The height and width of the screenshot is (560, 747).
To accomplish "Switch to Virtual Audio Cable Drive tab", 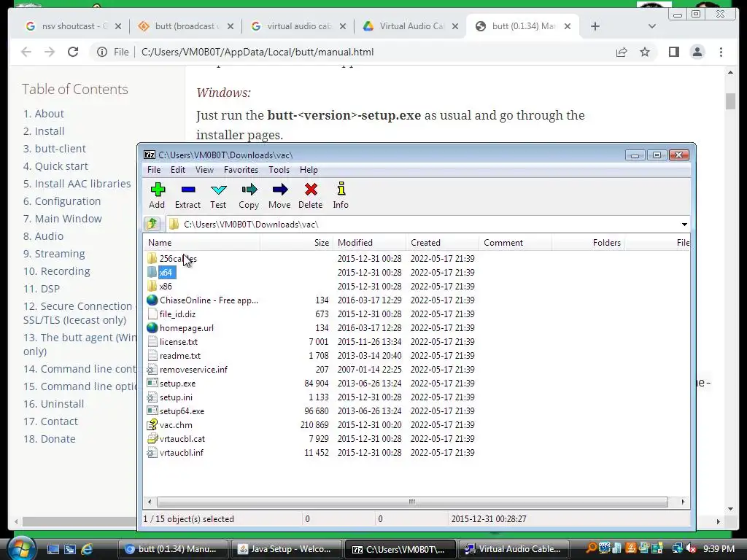I will (x=411, y=26).
